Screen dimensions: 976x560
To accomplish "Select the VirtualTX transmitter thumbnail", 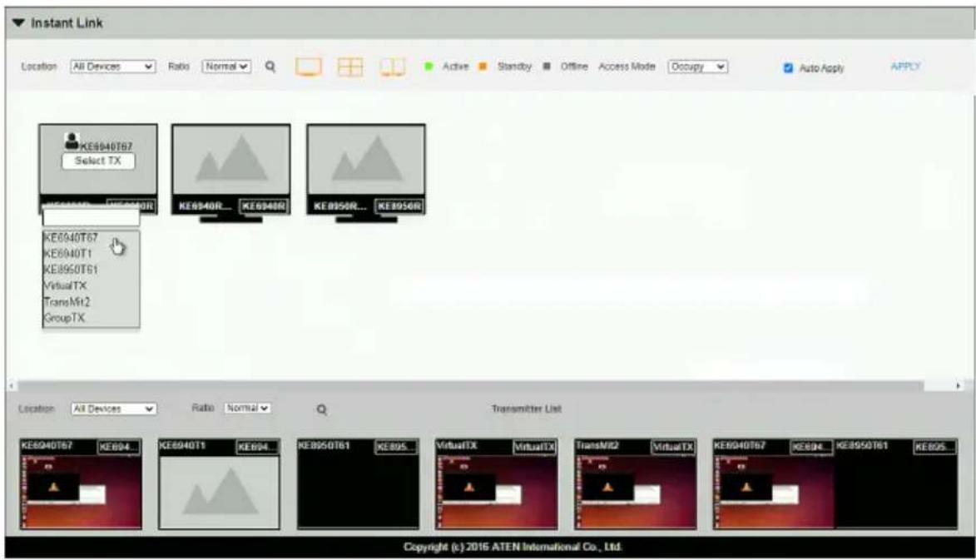I will point(496,484).
